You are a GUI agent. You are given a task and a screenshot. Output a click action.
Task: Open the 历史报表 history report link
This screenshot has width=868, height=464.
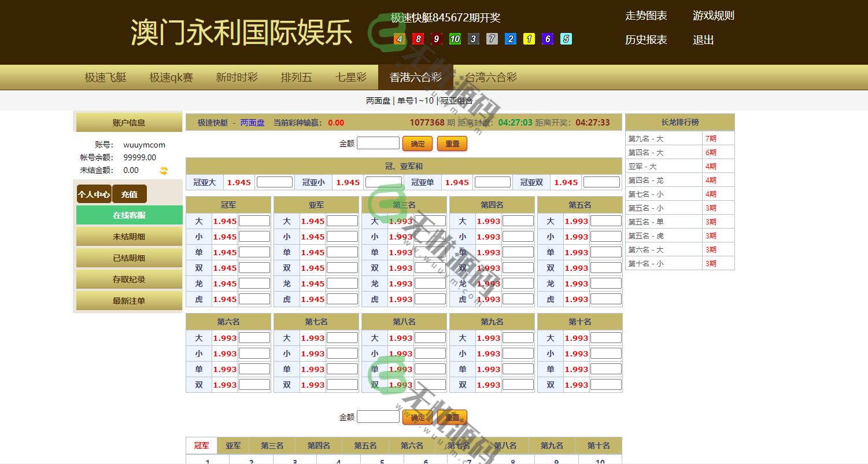click(645, 40)
